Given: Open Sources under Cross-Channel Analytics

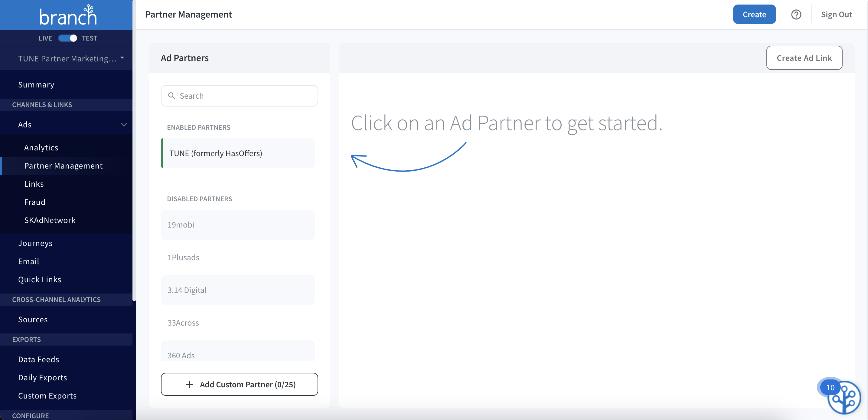Looking at the screenshot, I should pos(33,319).
